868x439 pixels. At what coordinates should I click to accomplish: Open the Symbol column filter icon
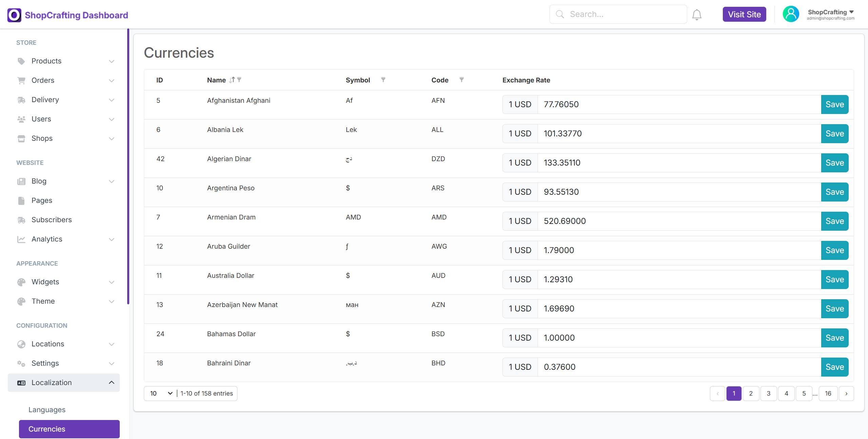click(x=383, y=80)
